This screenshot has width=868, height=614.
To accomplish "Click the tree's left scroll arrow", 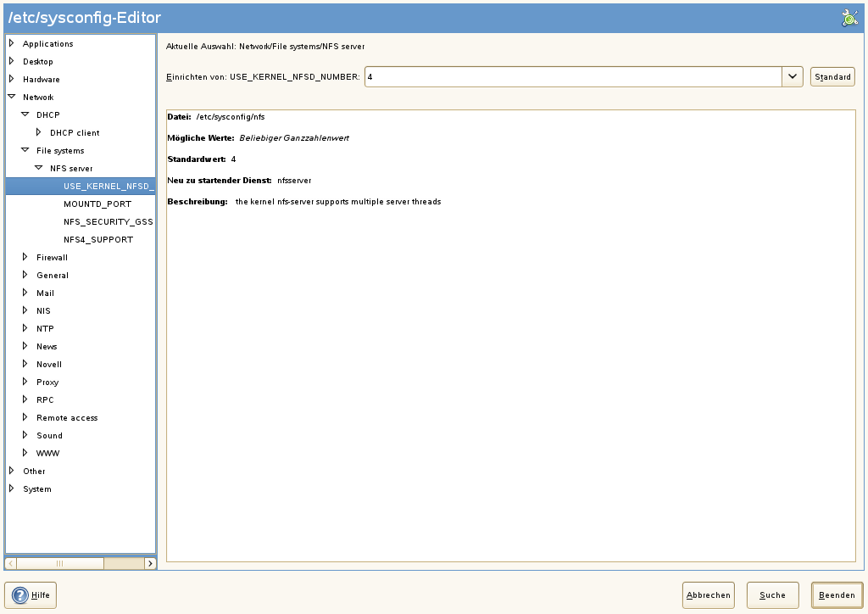I will click(10, 564).
